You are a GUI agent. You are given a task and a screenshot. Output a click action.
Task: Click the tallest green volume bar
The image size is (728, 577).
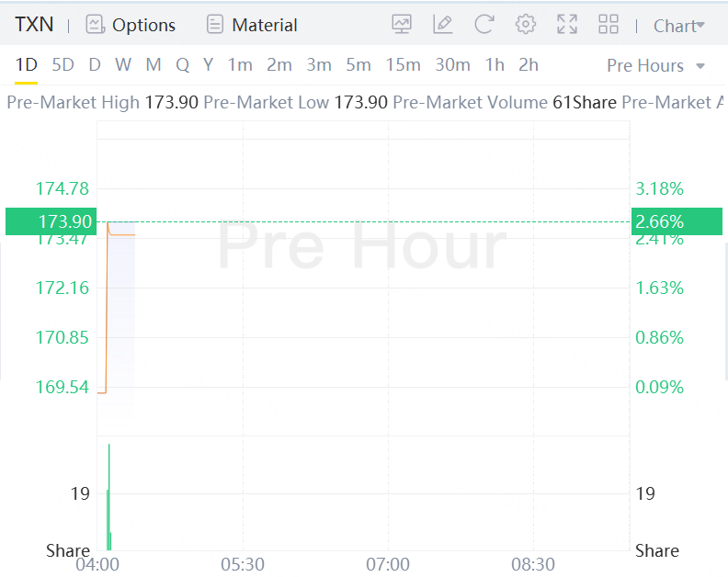point(108,496)
